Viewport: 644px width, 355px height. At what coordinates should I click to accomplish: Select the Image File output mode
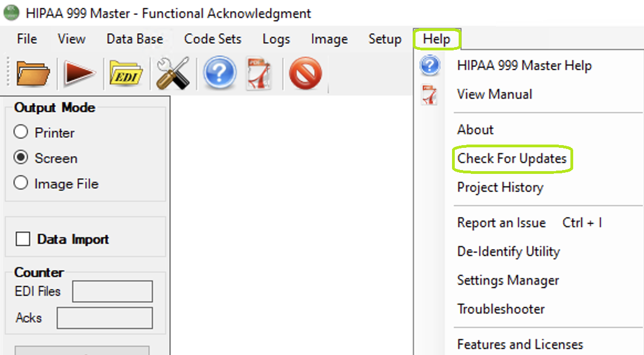[x=56, y=183]
